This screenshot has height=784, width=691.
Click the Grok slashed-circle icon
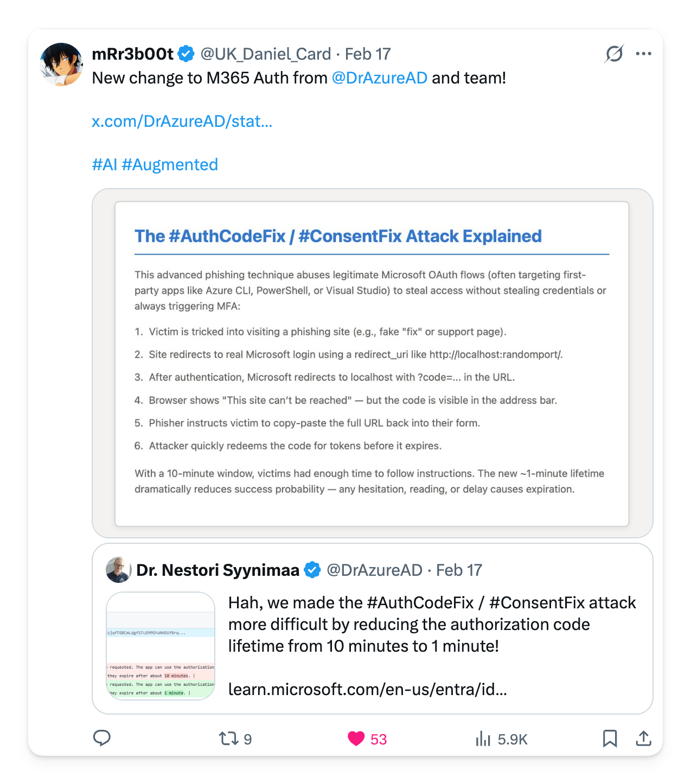(615, 54)
